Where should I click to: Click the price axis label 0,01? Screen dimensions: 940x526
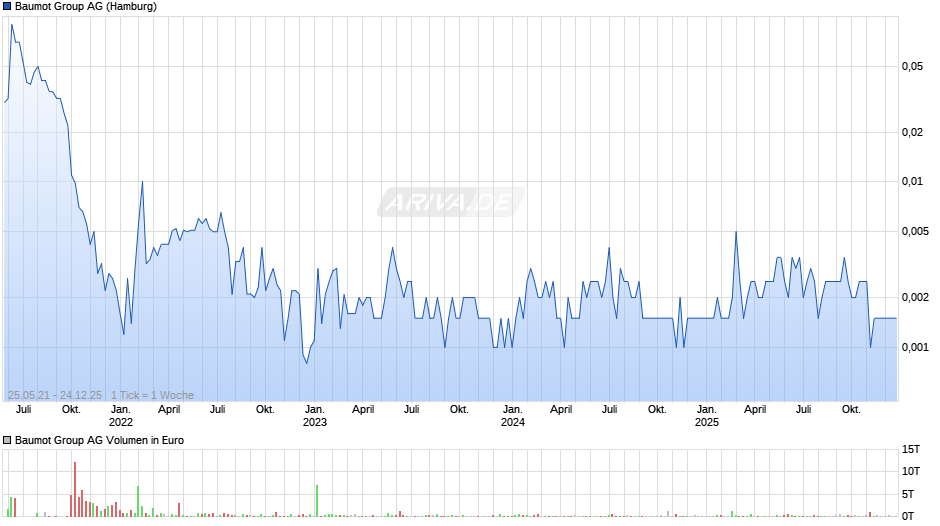coord(912,182)
